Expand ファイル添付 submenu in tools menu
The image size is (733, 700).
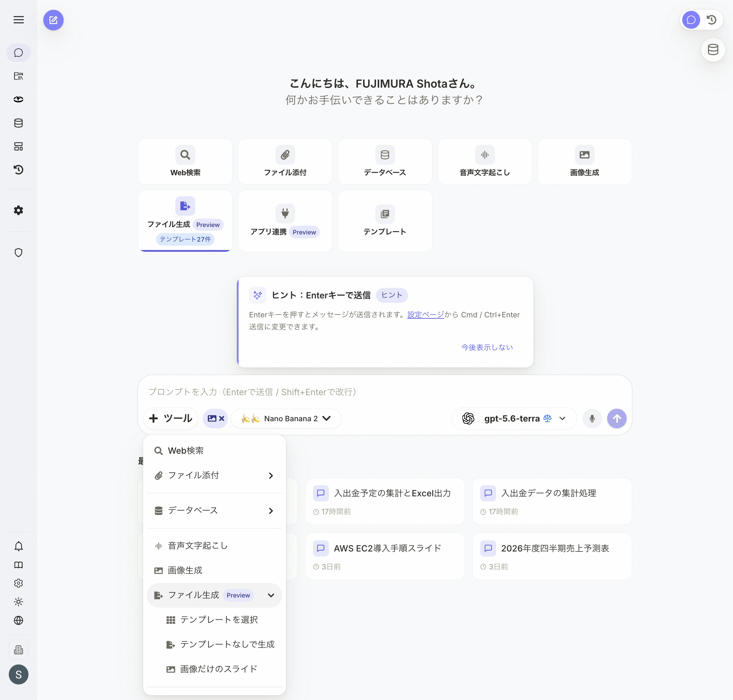tap(214, 475)
